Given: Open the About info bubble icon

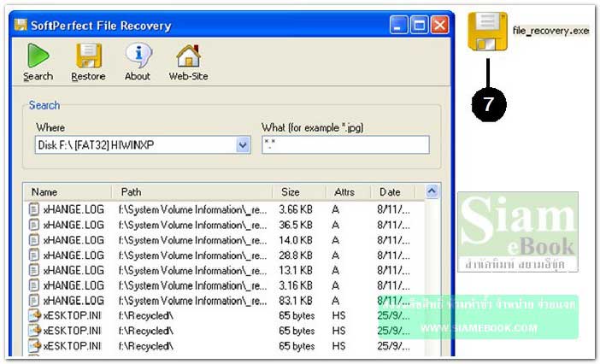Looking at the screenshot, I should click(138, 56).
